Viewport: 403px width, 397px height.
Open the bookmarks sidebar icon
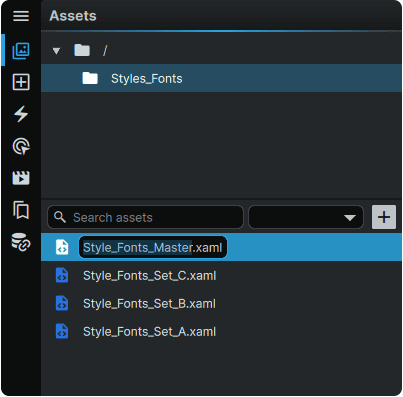coord(21,210)
